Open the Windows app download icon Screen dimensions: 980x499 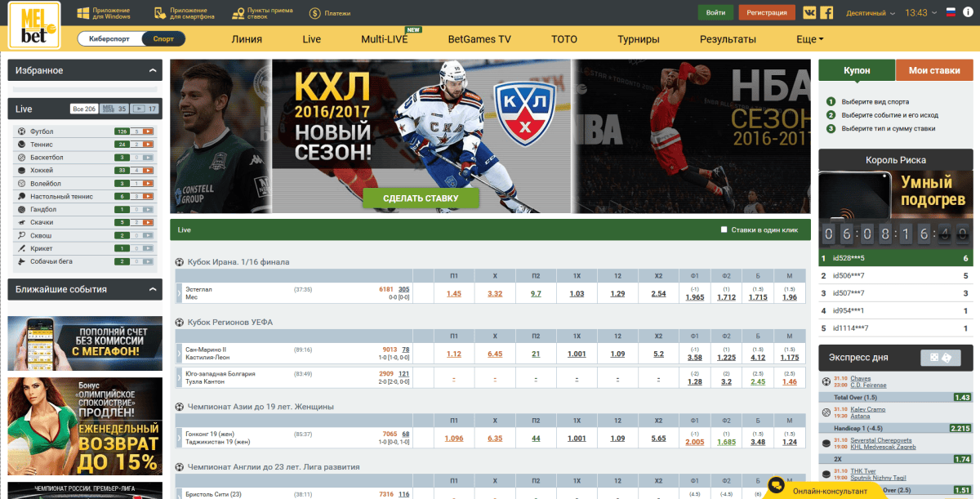(82, 13)
